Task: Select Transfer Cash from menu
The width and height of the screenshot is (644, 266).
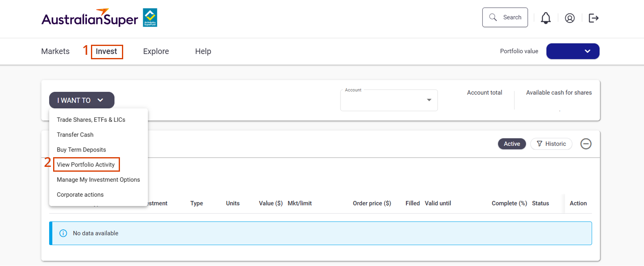Action: click(75, 135)
